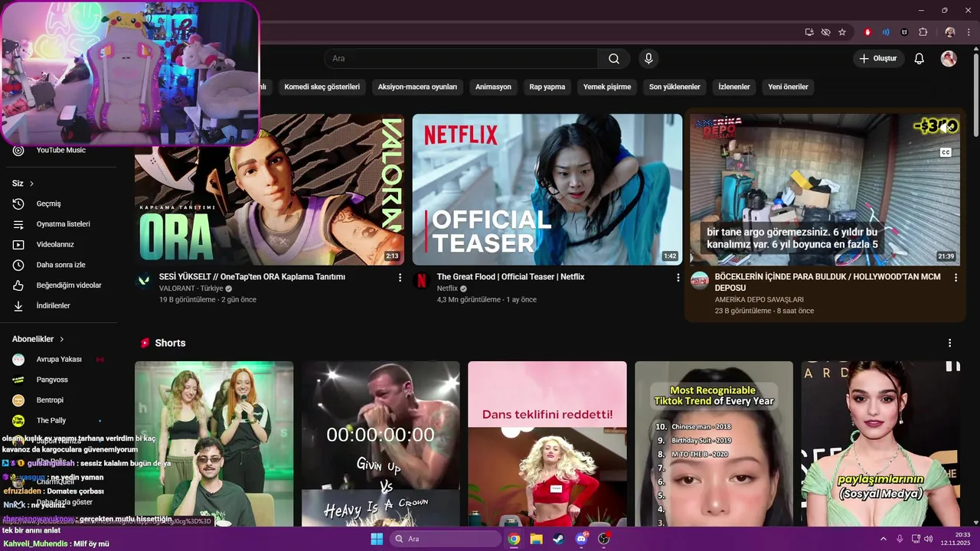Expand the Abonelikler section chevron
This screenshot has width=980, height=551.
(61, 339)
